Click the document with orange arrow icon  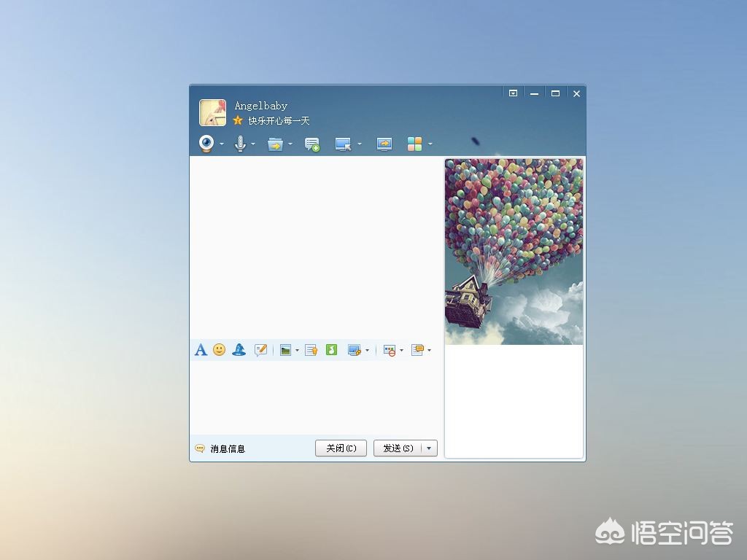point(311,351)
